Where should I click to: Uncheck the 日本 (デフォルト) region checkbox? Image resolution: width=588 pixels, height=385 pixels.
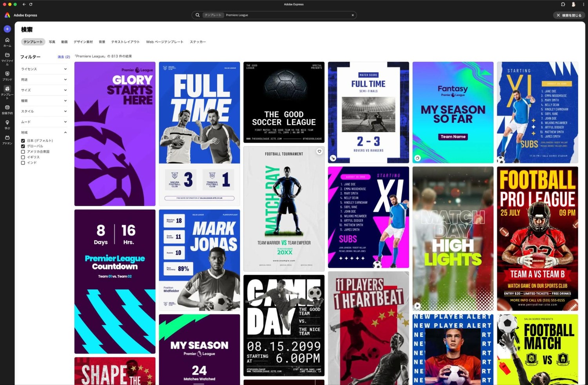[23, 141]
